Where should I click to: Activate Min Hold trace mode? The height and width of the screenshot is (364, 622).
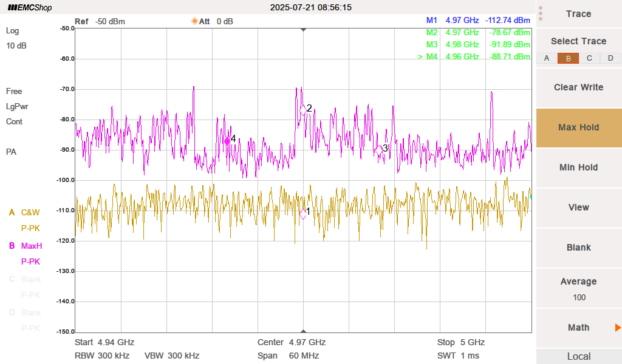click(578, 167)
